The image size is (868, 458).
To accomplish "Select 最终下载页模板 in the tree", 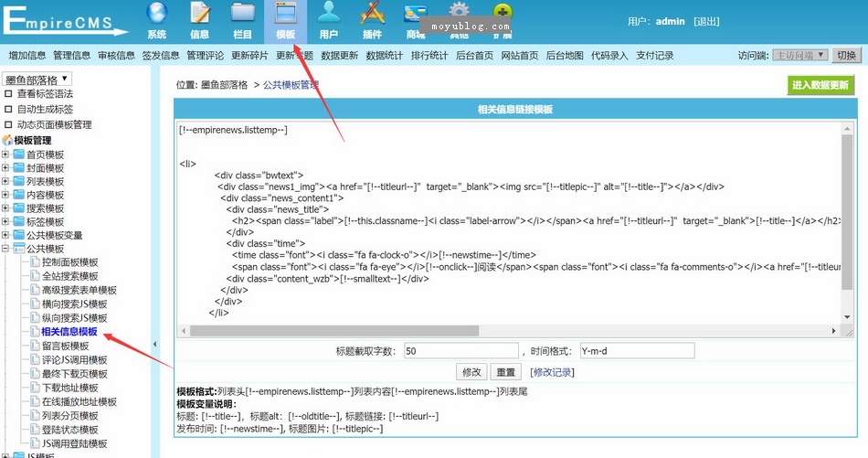I will (x=75, y=374).
